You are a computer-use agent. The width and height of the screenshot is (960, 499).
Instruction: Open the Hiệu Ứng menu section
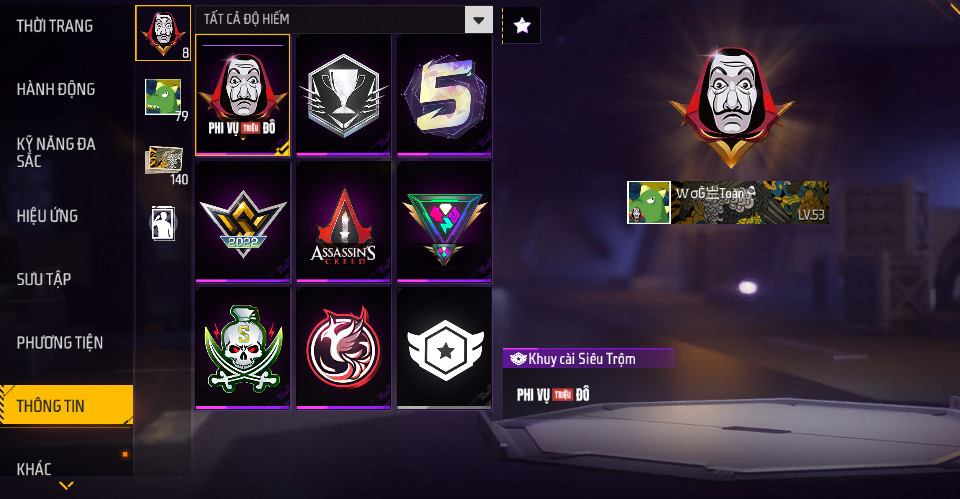47,216
